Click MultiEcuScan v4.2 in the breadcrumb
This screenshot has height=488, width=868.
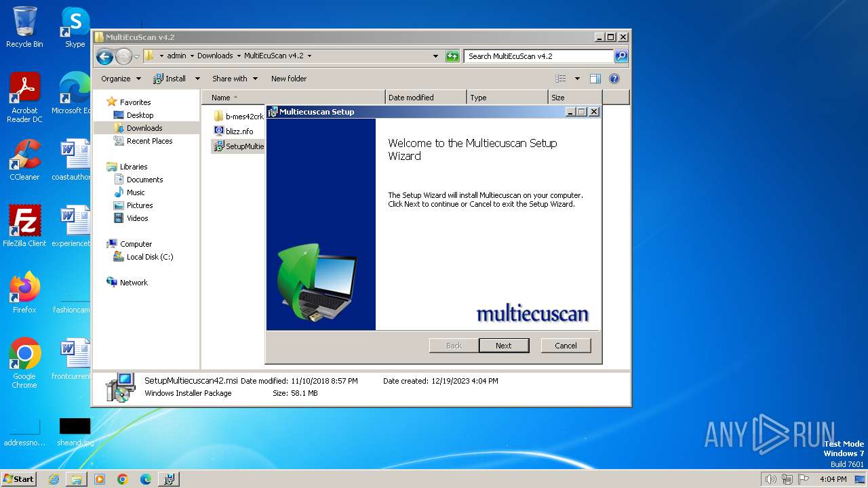(x=274, y=56)
